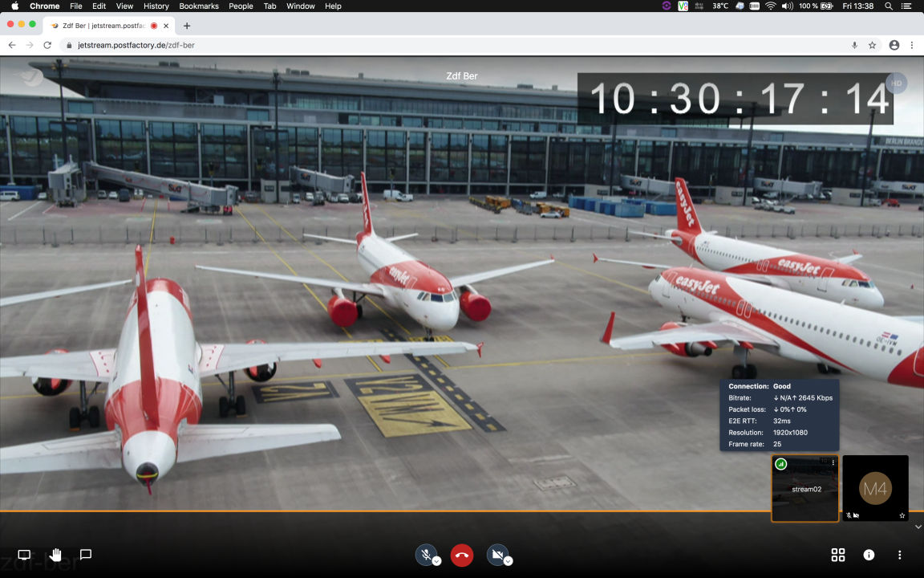
Task: Start screen sharing from the bottom toolbar
Action: pos(24,555)
